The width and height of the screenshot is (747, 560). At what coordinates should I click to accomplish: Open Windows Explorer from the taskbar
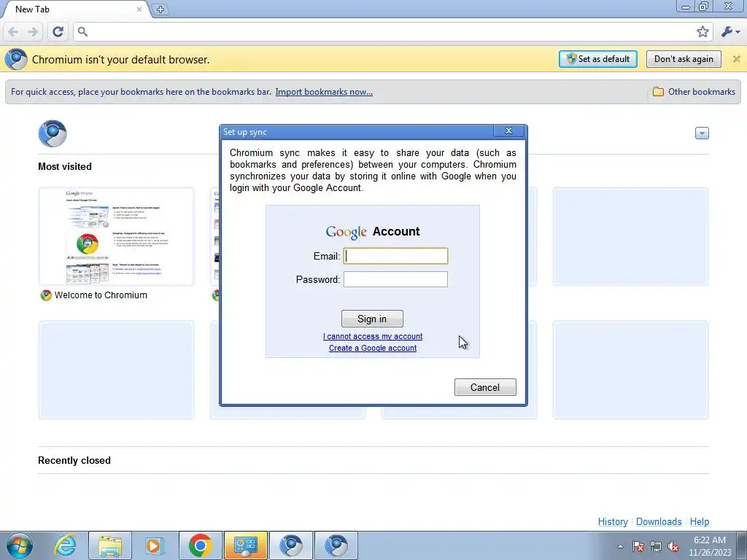tap(110, 545)
